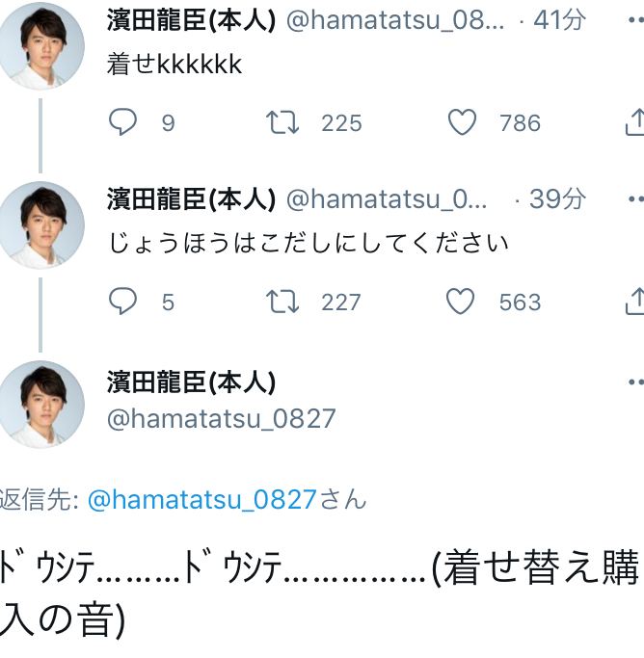Reply to the 着せkkkkkk tweet
The width and height of the screenshot is (644, 658).
click(x=122, y=122)
